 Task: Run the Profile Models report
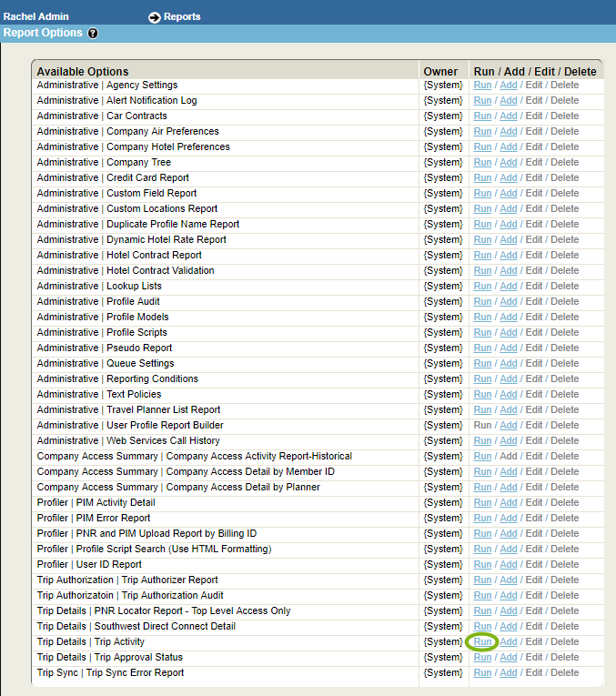click(482, 317)
